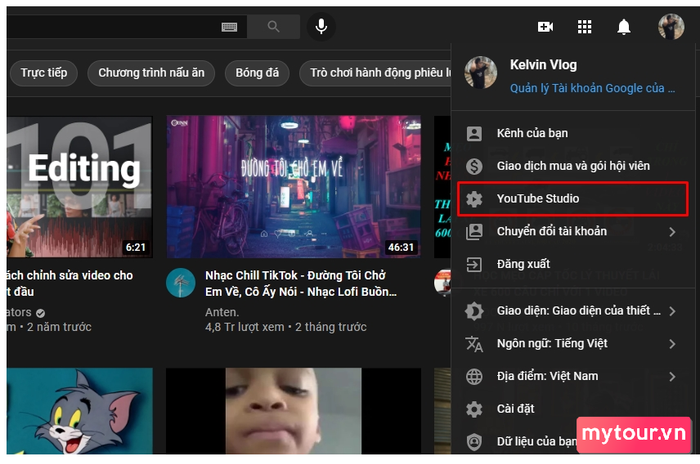Image resolution: width=700 pixels, height=464 pixels.
Task: Open the Tom cat cartoon thumbnail
Action: (79, 411)
